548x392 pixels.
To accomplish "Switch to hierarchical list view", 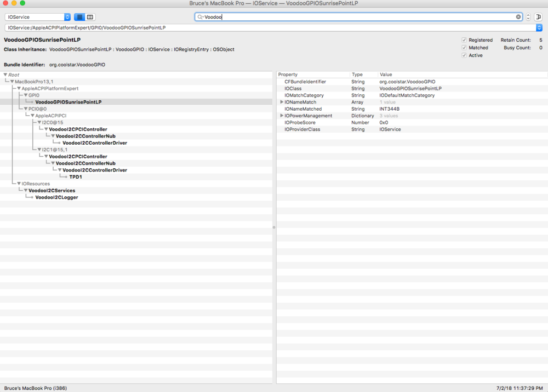I will point(79,17).
